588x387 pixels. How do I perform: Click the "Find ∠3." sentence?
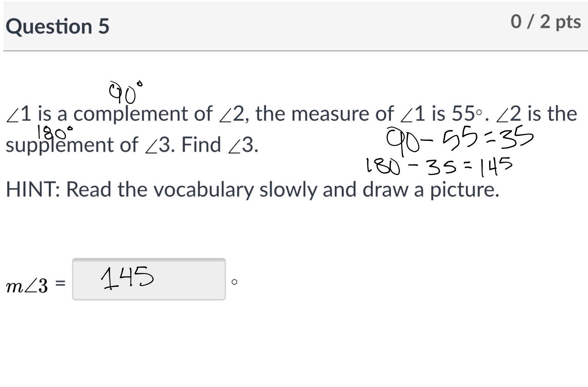tap(220, 145)
